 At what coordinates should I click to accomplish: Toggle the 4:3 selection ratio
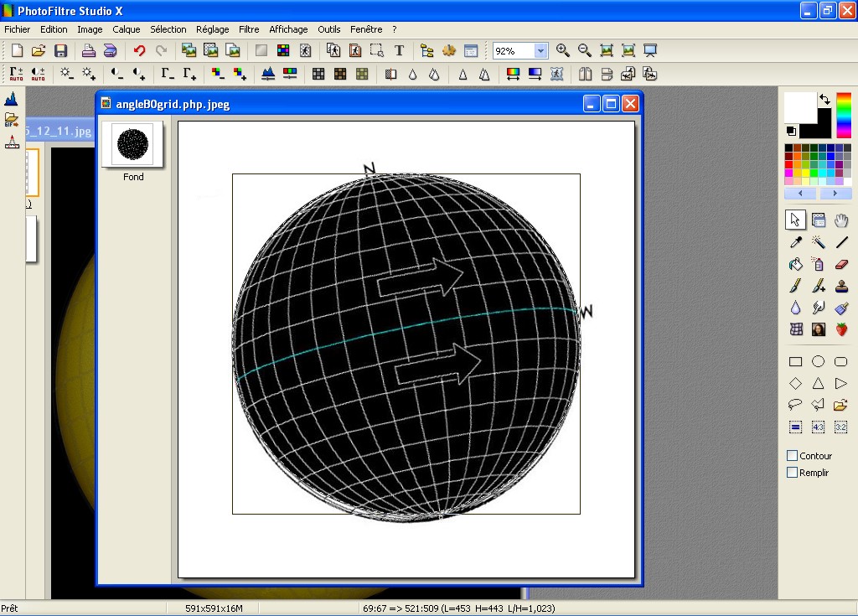818,427
